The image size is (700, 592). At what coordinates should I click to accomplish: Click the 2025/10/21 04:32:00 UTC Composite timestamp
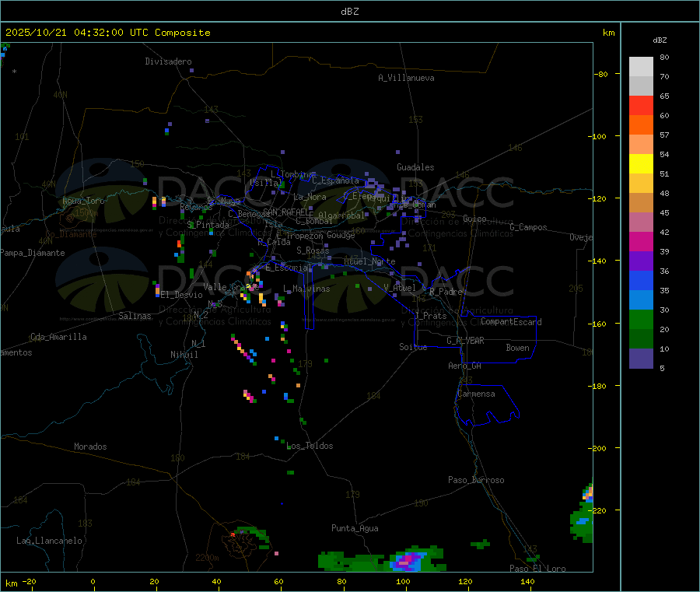tap(107, 33)
